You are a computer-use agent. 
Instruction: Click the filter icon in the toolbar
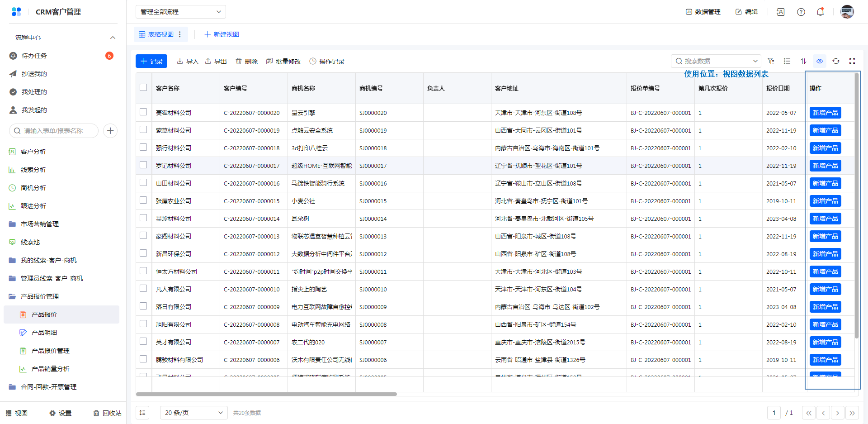(771, 61)
